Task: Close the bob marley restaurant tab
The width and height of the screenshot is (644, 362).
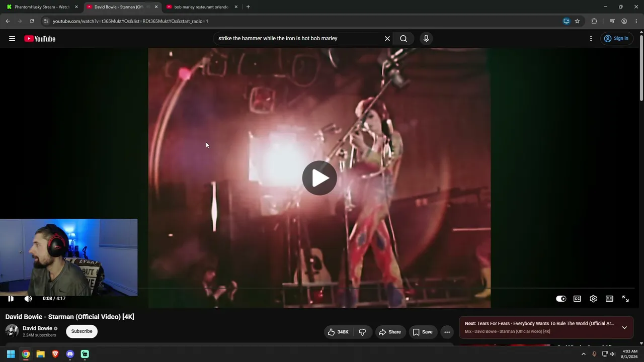Action: coord(236,7)
